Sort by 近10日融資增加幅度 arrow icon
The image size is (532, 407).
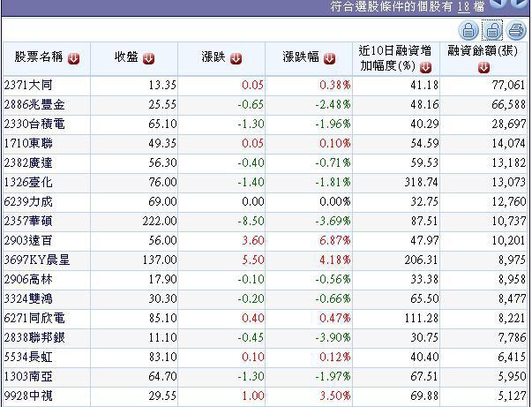(x=426, y=67)
